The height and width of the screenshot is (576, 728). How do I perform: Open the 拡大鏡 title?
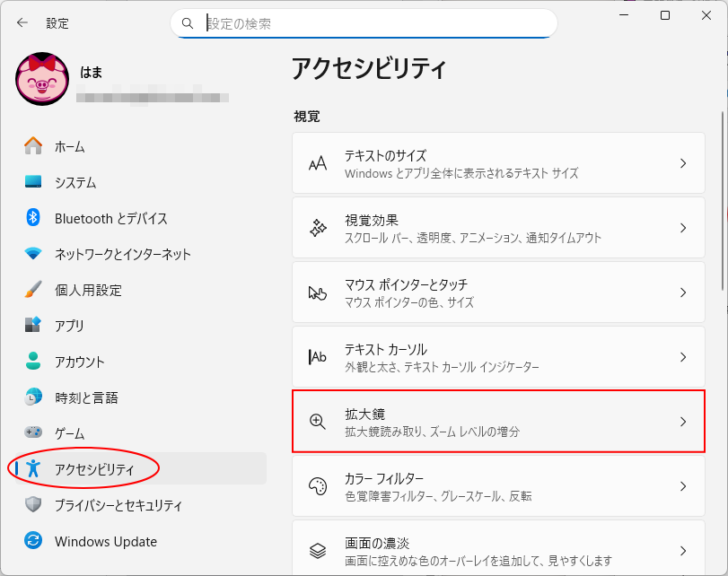(x=365, y=414)
